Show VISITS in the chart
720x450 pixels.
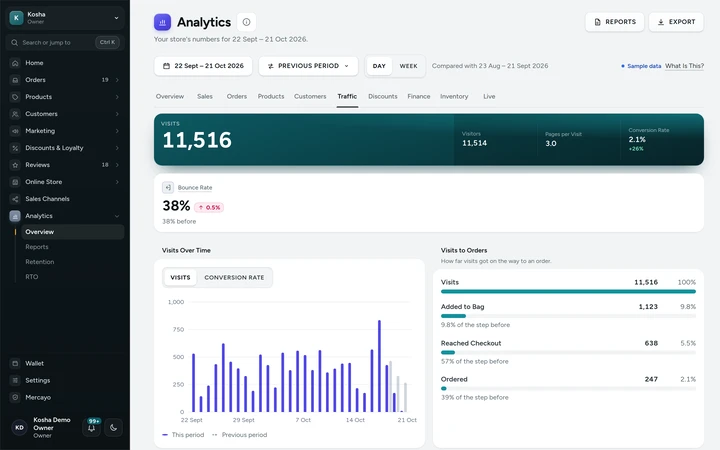(x=180, y=278)
